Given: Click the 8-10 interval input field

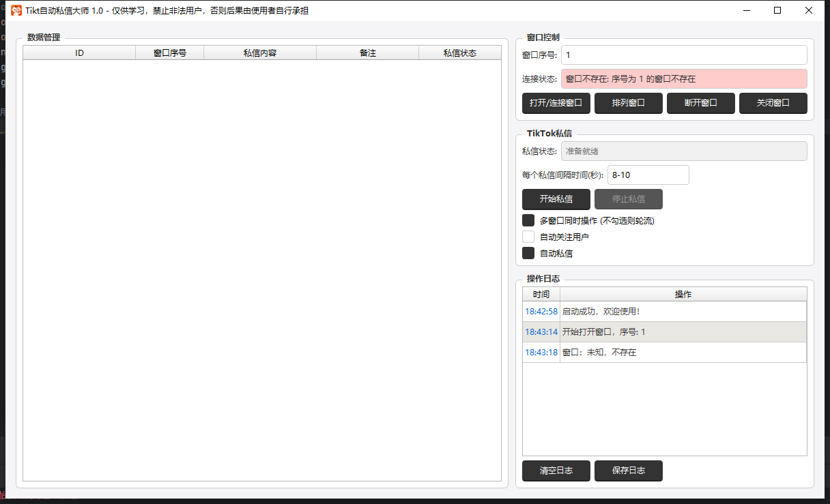Looking at the screenshot, I should [x=647, y=175].
